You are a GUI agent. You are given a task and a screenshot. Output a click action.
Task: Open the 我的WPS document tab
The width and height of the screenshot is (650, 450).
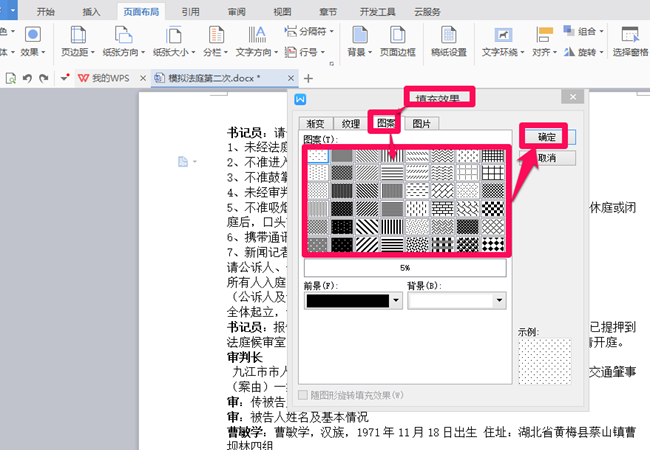pos(111,78)
